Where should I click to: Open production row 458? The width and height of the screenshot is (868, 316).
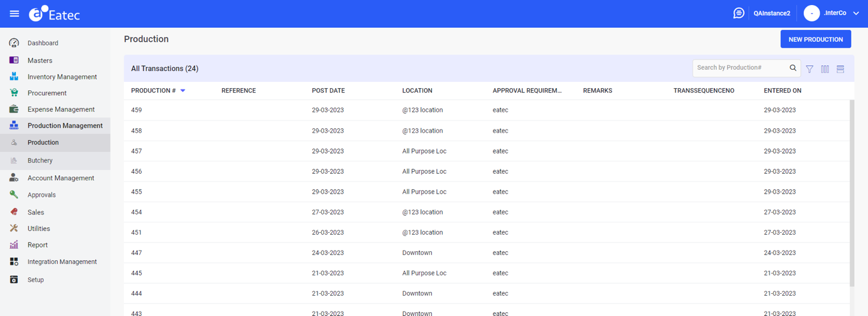click(x=486, y=131)
